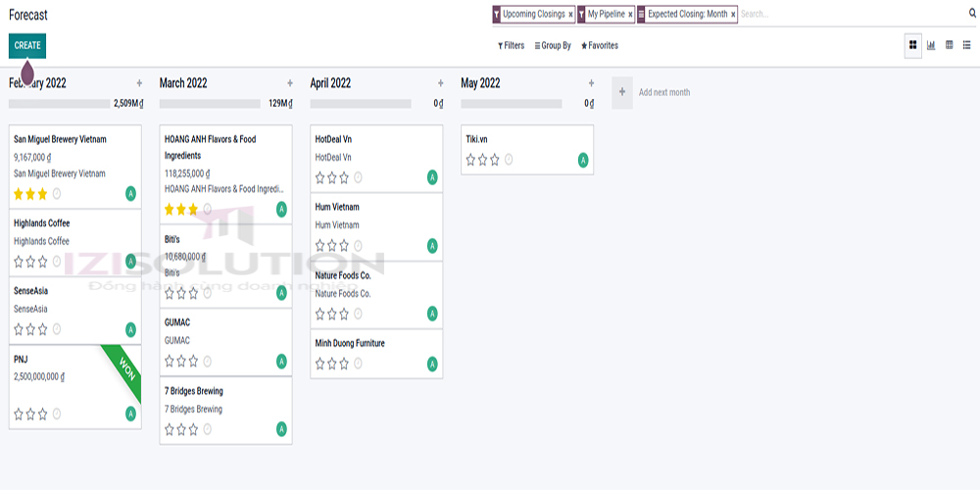This screenshot has height=490, width=980.
Task: Remove the Upcoming Closings filter
Action: tap(570, 15)
